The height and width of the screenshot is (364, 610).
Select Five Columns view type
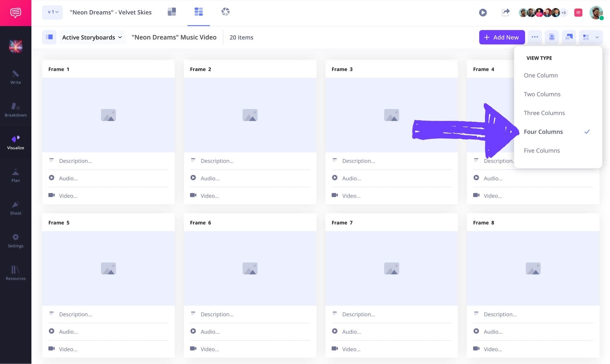(x=542, y=150)
